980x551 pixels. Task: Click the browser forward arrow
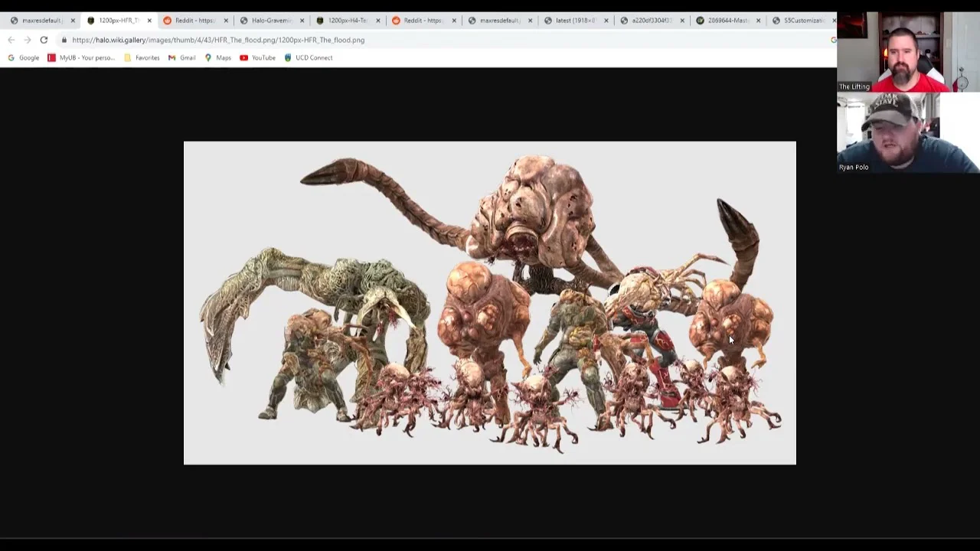tap(27, 40)
